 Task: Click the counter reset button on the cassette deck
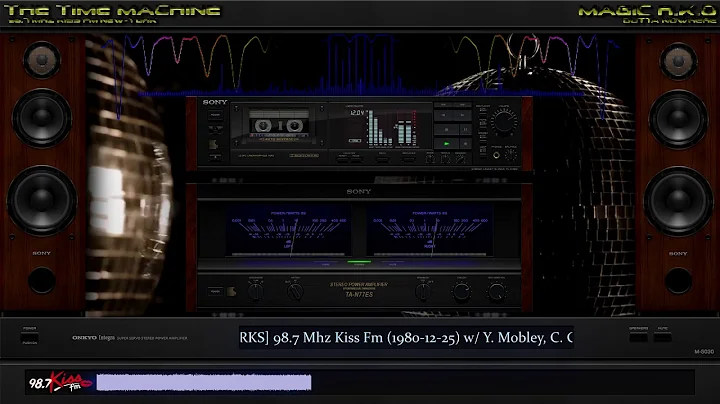point(343,159)
